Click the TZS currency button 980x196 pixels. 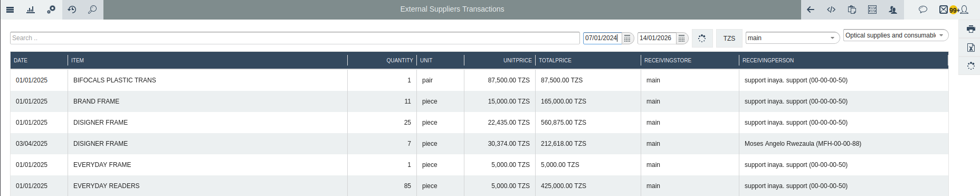[729, 38]
